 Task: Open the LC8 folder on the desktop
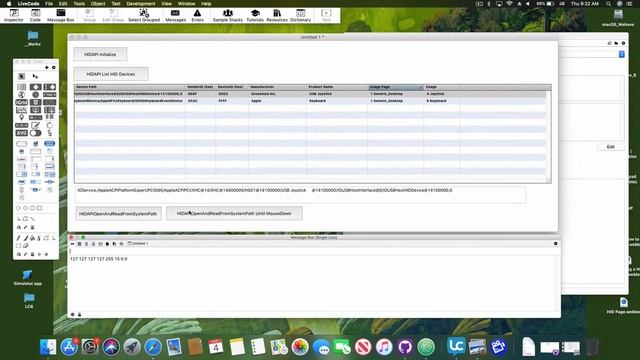[x=29, y=300]
